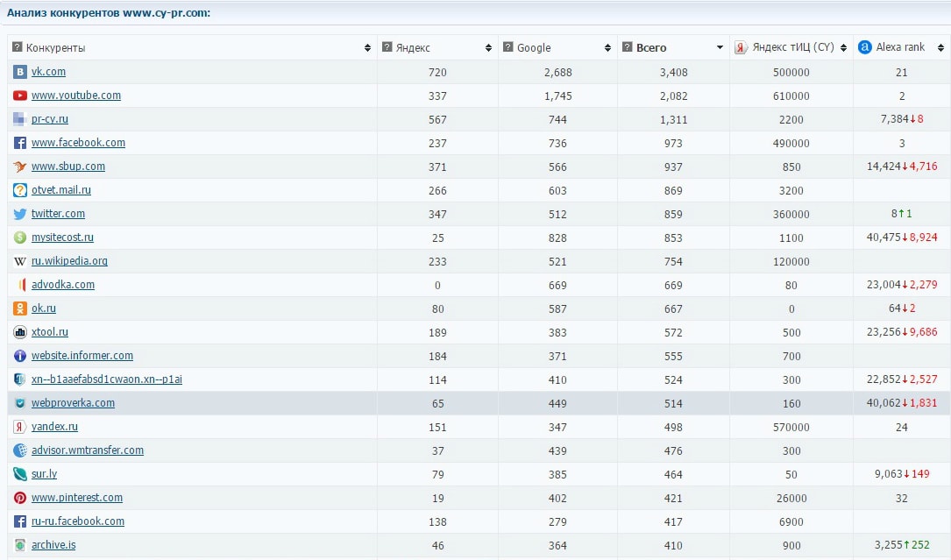Open the www.youtube.com link
The width and height of the screenshot is (951, 560).
(x=75, y=96)
